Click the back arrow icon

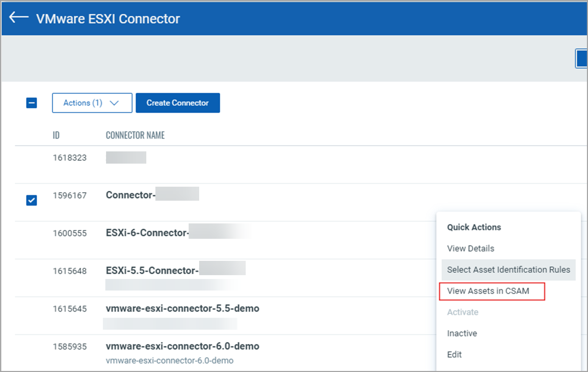pyautogui.click(x=19, y=17)
